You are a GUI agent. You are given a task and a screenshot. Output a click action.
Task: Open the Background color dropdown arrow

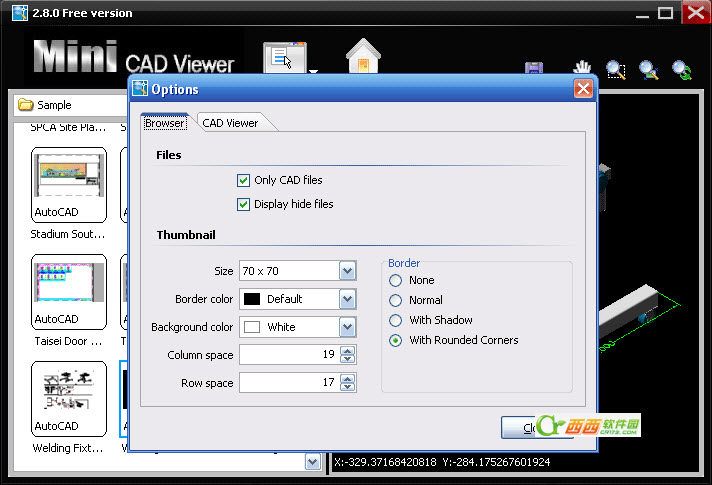[x=347, y=327]
